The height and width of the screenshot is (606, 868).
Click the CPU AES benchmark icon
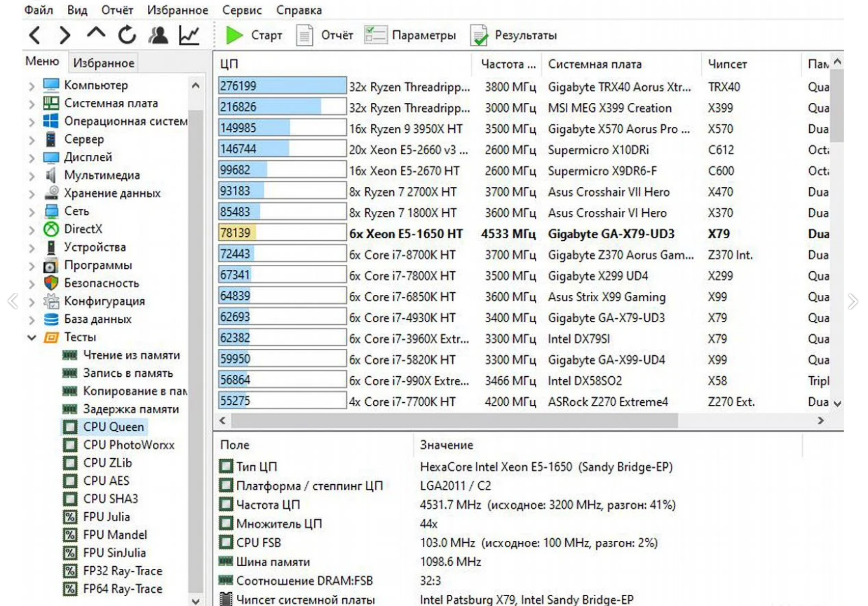pyautogui.click(x=69, y=481)
